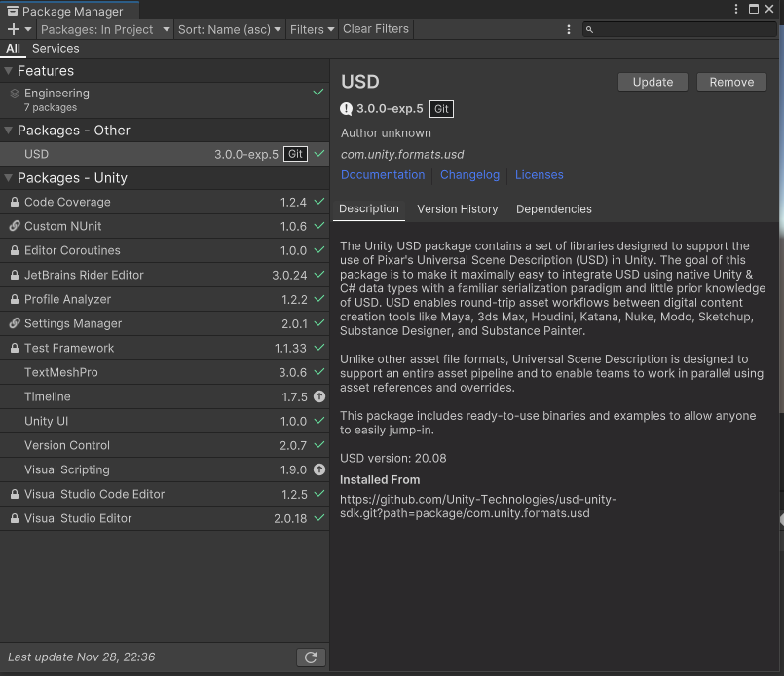Click the add package plus icon
This screenshot has height=676, width=784.
[x=14, y=29]
